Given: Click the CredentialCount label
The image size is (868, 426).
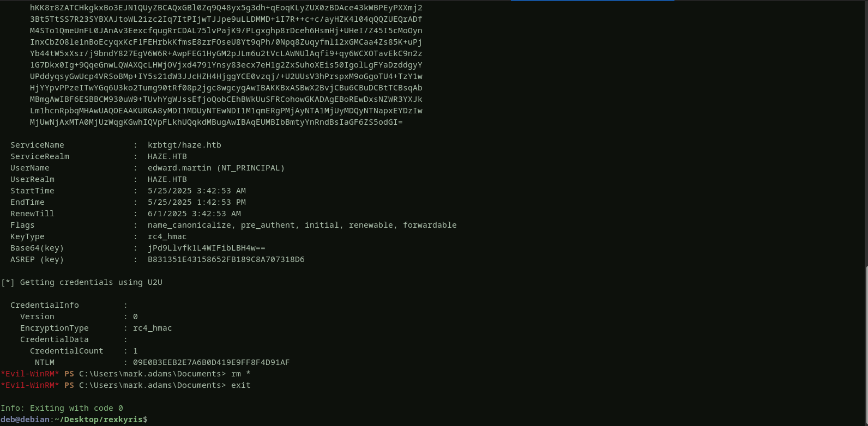Looking at the screenshot, I should coord(67,351).
